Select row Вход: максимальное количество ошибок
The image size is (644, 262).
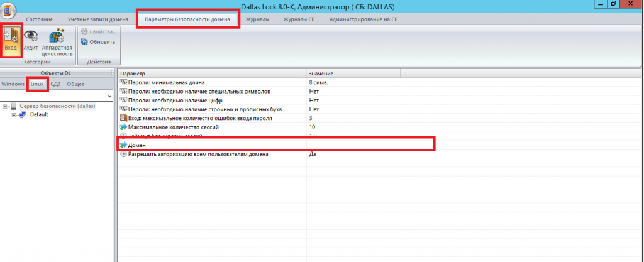[x=259, y=119]
